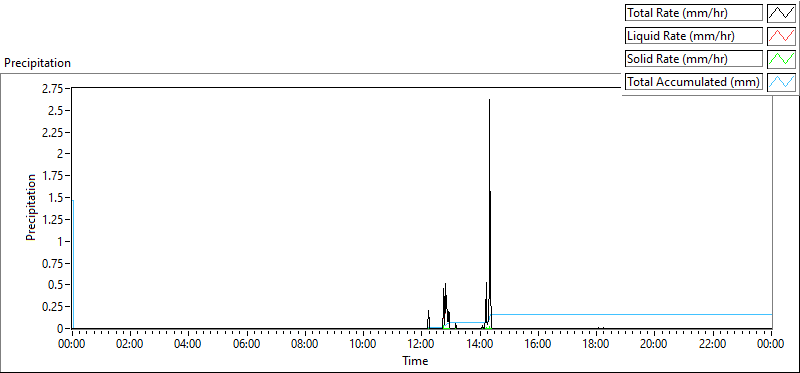Click the 08:00 time axis label
Viewport: 800px width, 373px height.
tap(305, 344)
